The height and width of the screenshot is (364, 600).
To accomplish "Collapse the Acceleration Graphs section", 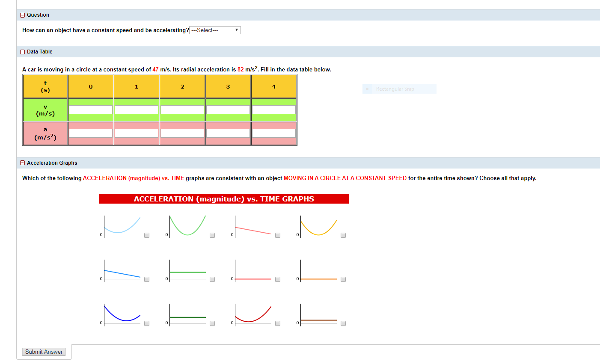I will tap(22, 163).
